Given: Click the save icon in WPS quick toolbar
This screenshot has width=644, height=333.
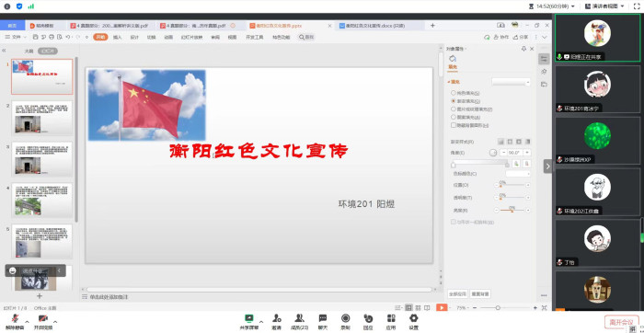Looking at the screenshot, I should click(x=35, y=37).
